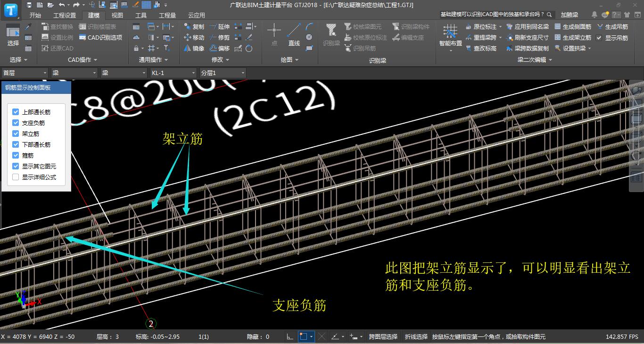Viewport: 644px width, 344px height.
Task: Uncheck 显示其它图元 checkbox
Action: pyautogui.click(x=16, y=166)
